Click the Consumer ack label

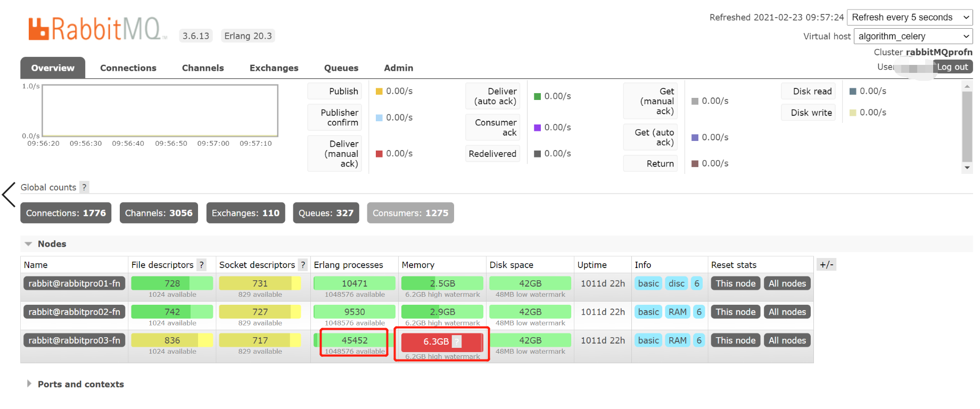[x=493, y=128]
